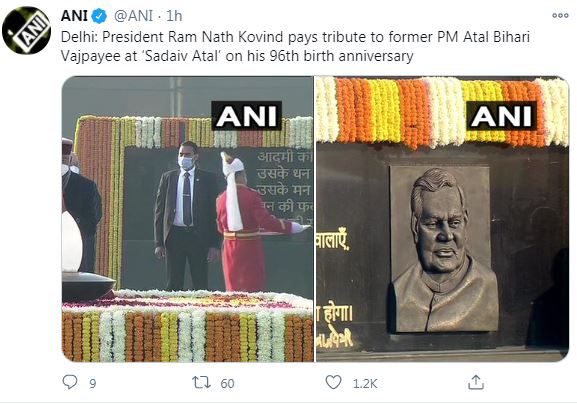577x404 pixels.
Task: Reply to the tweet via speech bubble icon
Action: 70,382
